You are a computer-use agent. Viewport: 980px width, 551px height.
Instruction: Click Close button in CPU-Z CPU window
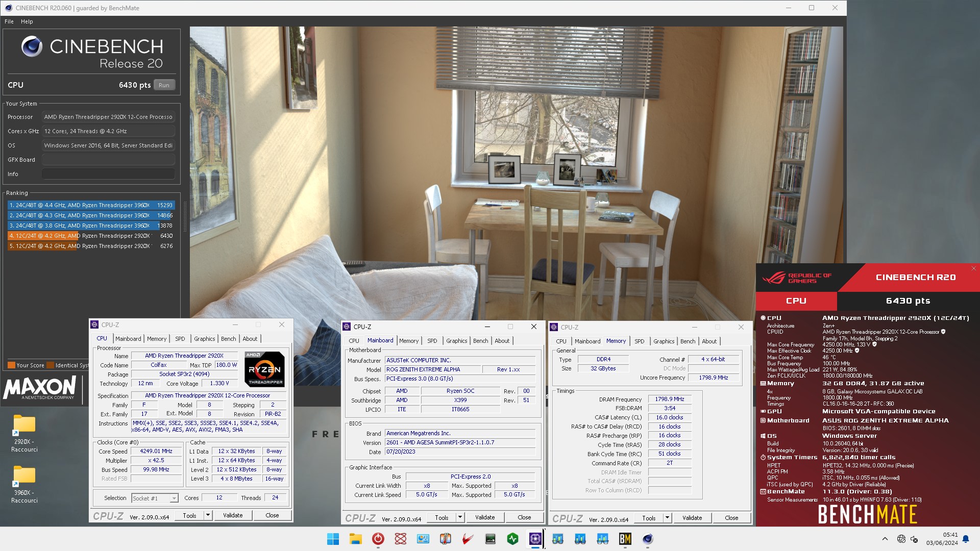coord(272,515)
